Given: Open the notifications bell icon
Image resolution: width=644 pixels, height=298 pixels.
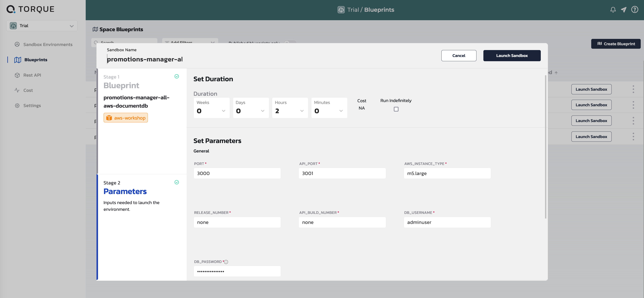Looking at the screenshot, I should pyautogui.click(x=613, y=10).
